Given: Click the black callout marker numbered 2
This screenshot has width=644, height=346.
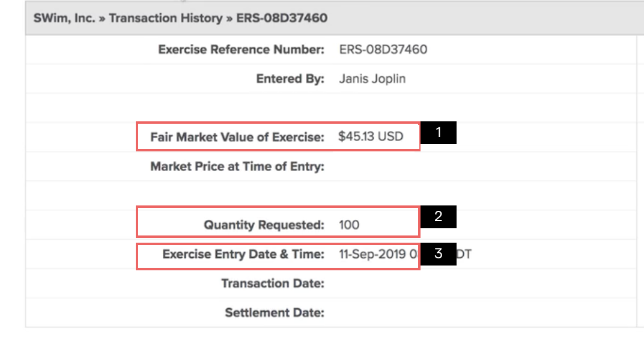Looking at the screenshot, I should (438, 217).
